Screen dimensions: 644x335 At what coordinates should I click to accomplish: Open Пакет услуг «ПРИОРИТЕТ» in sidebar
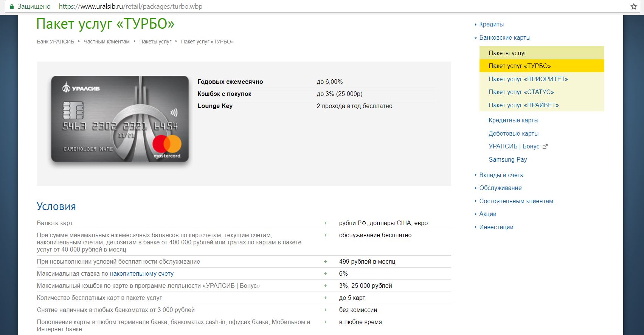pyautogui.click(x=528, y=79)
